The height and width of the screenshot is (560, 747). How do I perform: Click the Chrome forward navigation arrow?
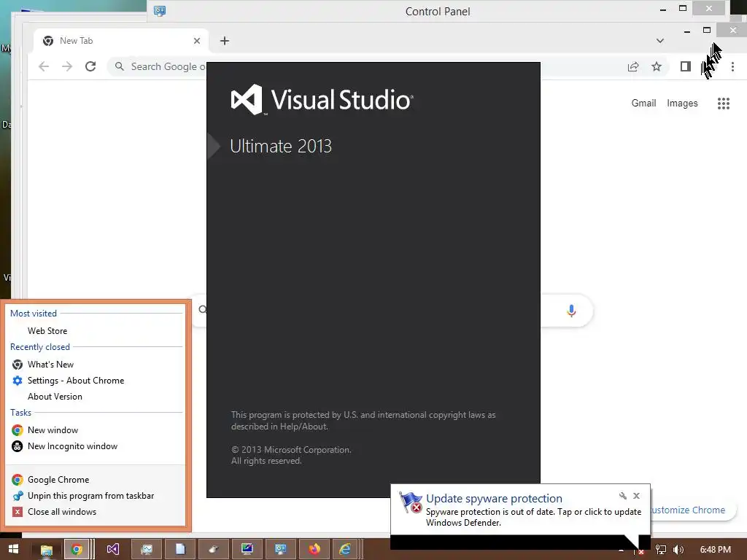coord(67,66)
